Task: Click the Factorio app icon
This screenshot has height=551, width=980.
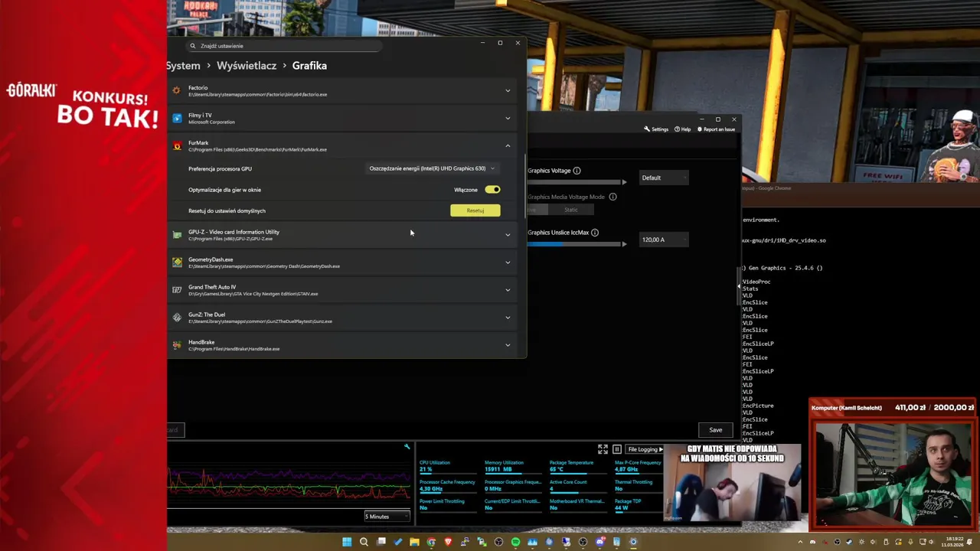Action: [x=177, y=90]
